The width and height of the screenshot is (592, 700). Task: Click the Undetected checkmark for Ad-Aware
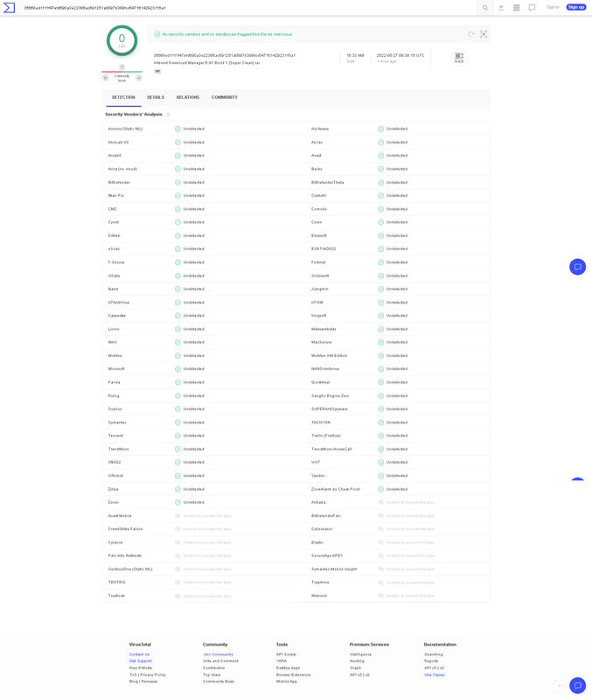(x=381, y=129)
